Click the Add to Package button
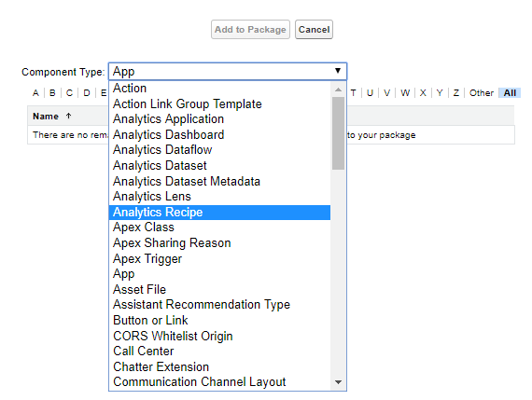 coord(250,30)
